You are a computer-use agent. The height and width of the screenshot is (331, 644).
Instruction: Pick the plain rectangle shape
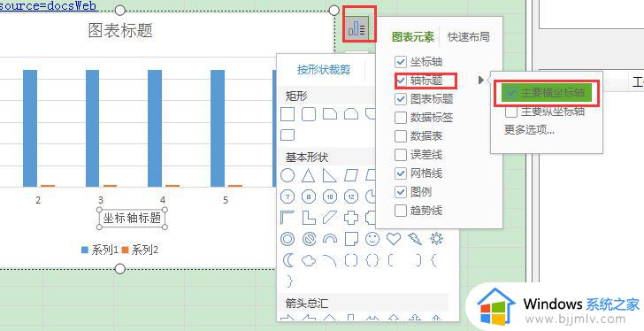coord(287,114)
